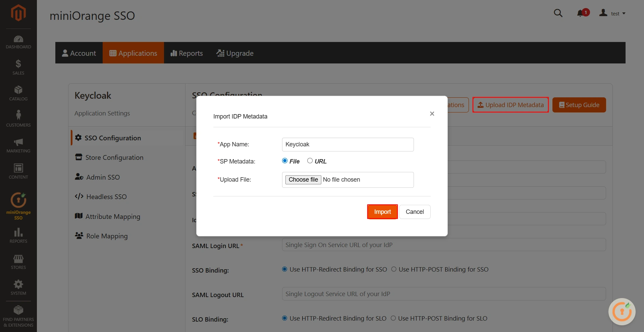Click the Catalog sidebar icon
The width and height of the screenshot is (644, 332).
point(18,91)
